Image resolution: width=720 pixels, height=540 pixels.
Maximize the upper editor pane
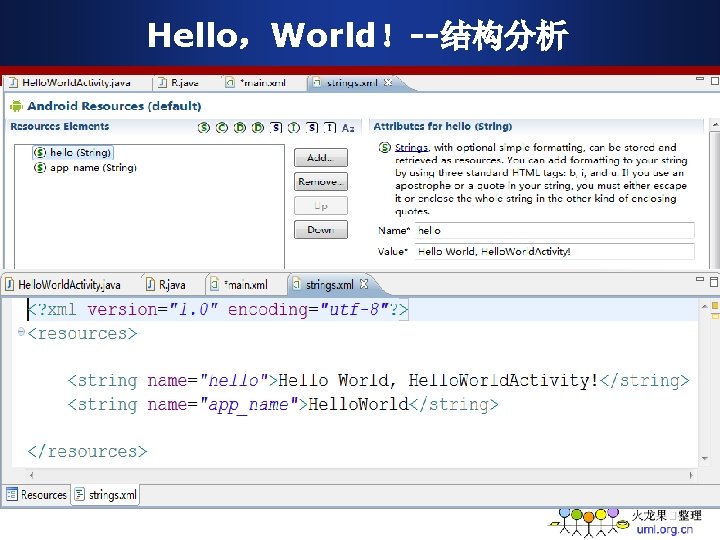point(714,81)
